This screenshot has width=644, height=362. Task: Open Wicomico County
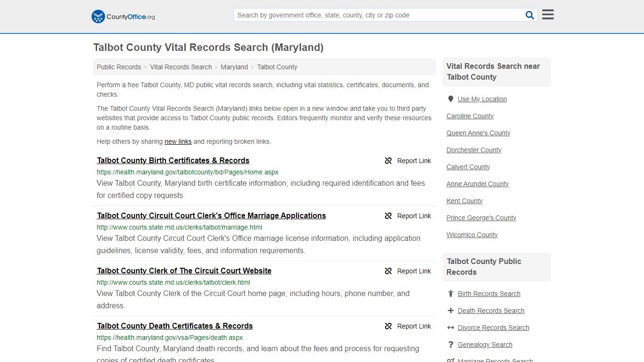[x=472, y=235]
